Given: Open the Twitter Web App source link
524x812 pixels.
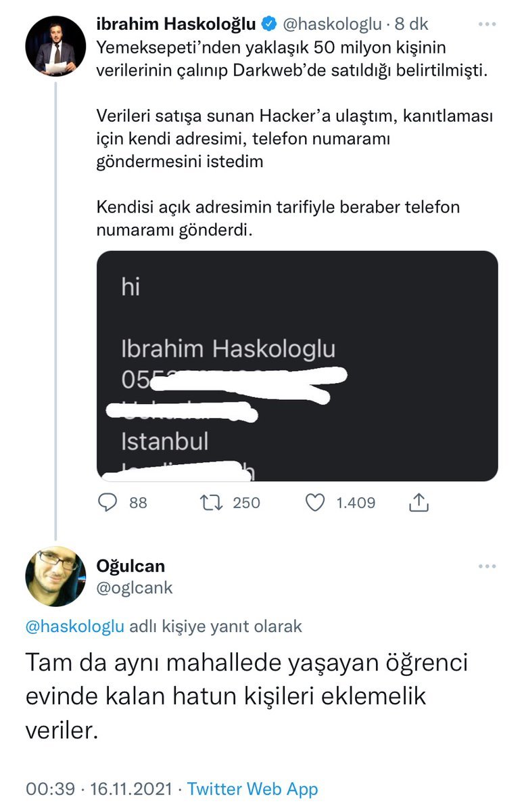Looking at the screenshot, I should click(x=252, y=788).
